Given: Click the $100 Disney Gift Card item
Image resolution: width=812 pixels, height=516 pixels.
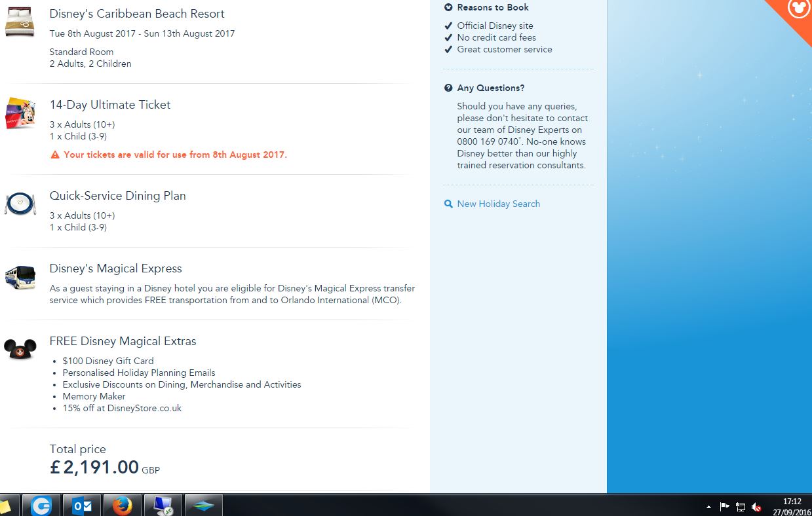Looking at the screenshot, I should [108, 361].
